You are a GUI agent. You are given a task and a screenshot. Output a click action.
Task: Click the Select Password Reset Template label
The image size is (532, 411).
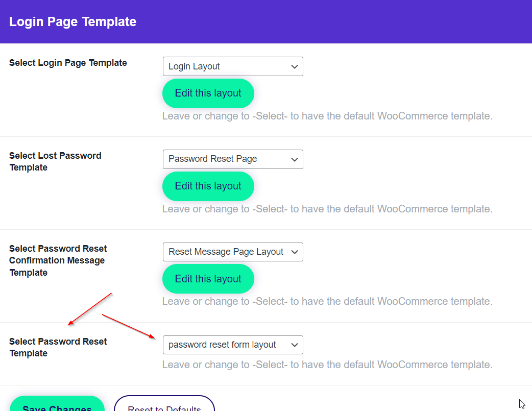[x=58, y=347]
